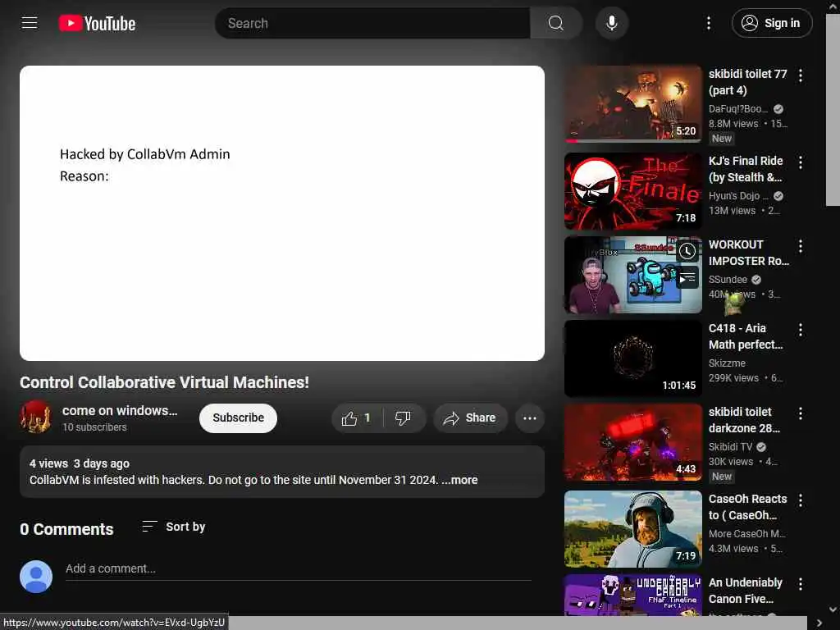Open the hamburger guide menu

[x=30, y=23]
